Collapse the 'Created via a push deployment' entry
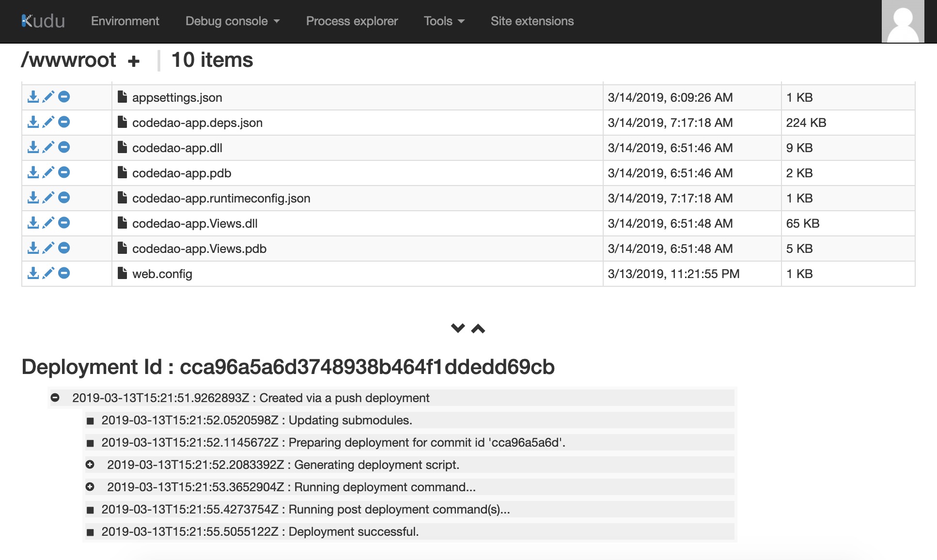Viewport: 937px width, 560px height. [x=55, y=398]
